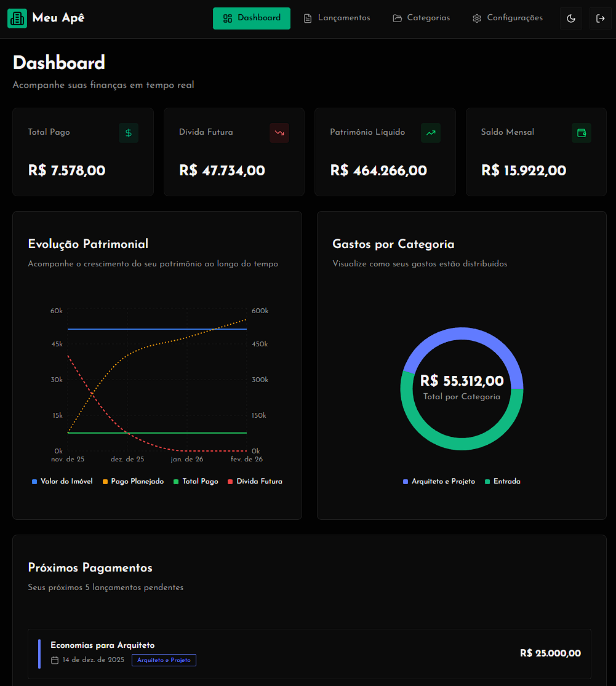Toggle the Valor do Imóvel legend entry
The image size is (616, 686).
click(62, 481)
